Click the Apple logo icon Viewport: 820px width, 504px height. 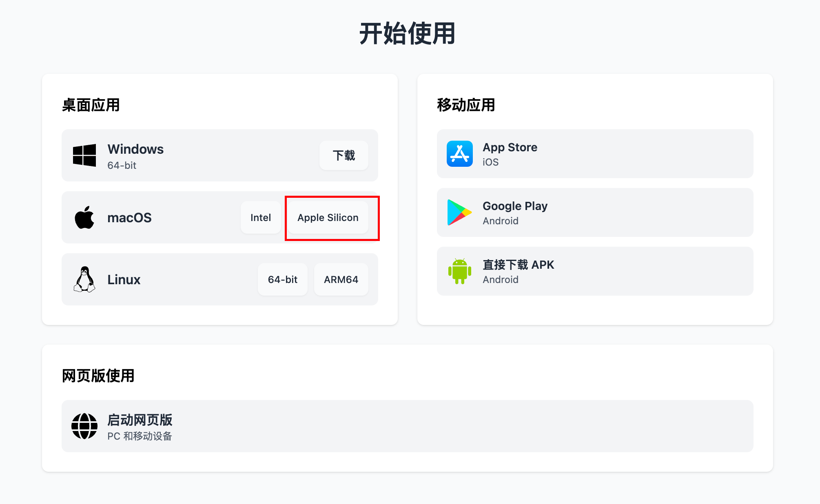coord(84,217)
